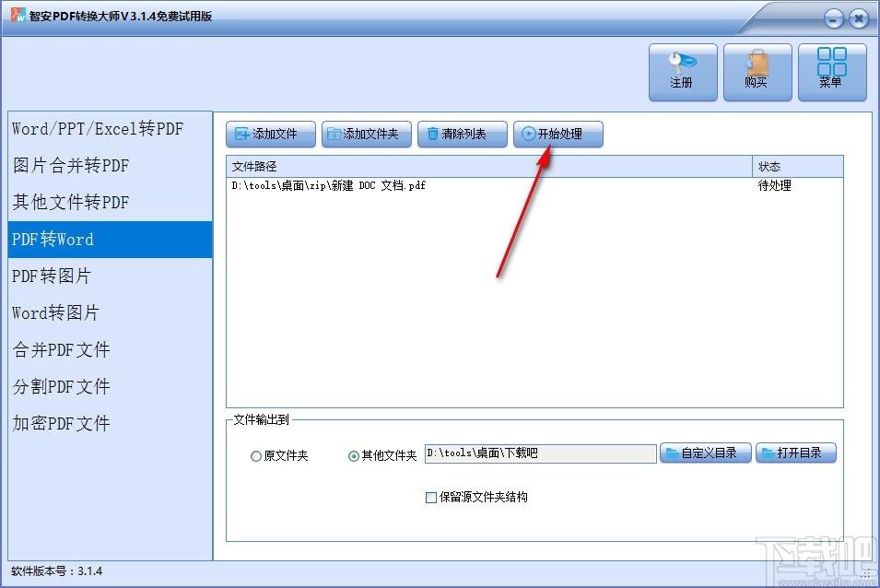The height and width of the screenshot is (588, 880).
Task: Click 添加文件夹 to add a folder
Action: [x=367, y=134]
